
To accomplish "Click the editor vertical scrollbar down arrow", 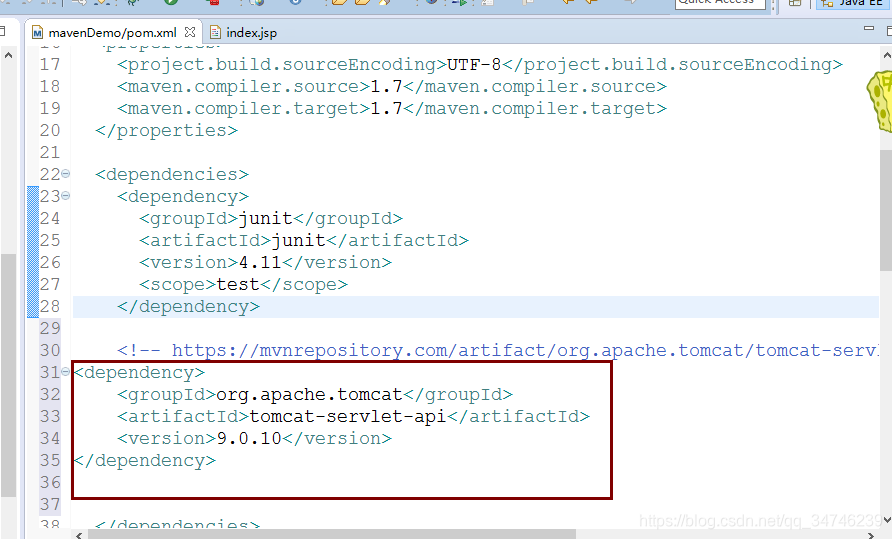I will (886, 519).
